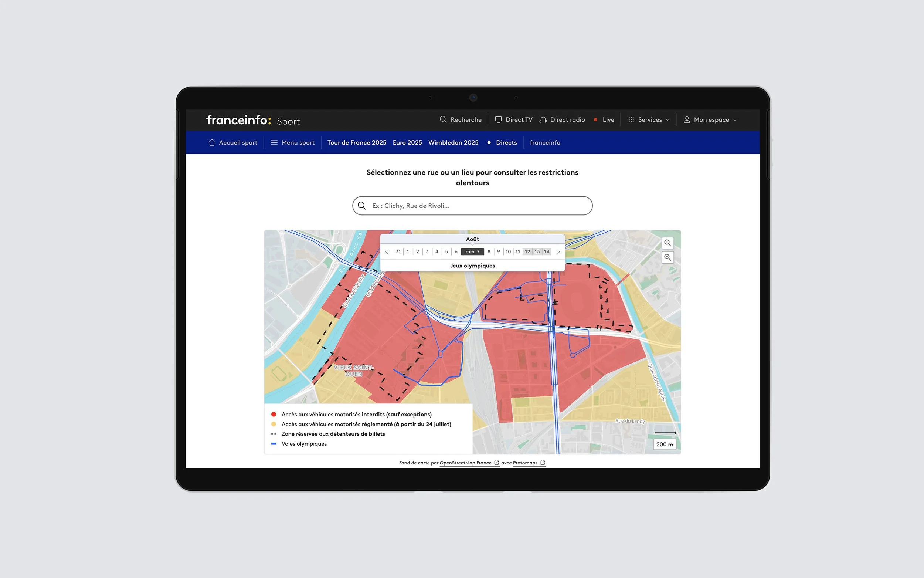Open Wimbledon 2025 menu item
This screenshot has width=924, height=578.
pyautogui.click(x=453, y=143)
